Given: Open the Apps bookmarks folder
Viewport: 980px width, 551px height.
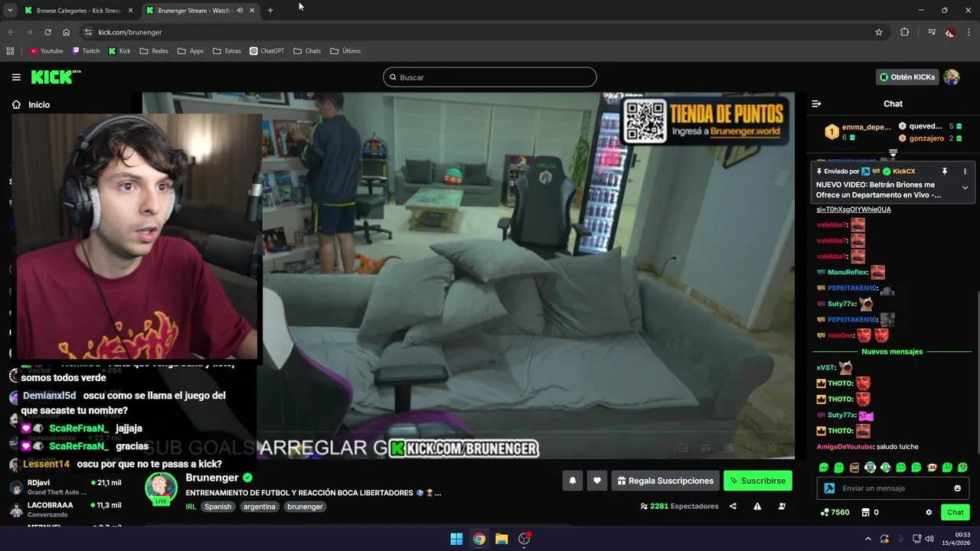Looking at the screenshot, I should pos(191,51).
